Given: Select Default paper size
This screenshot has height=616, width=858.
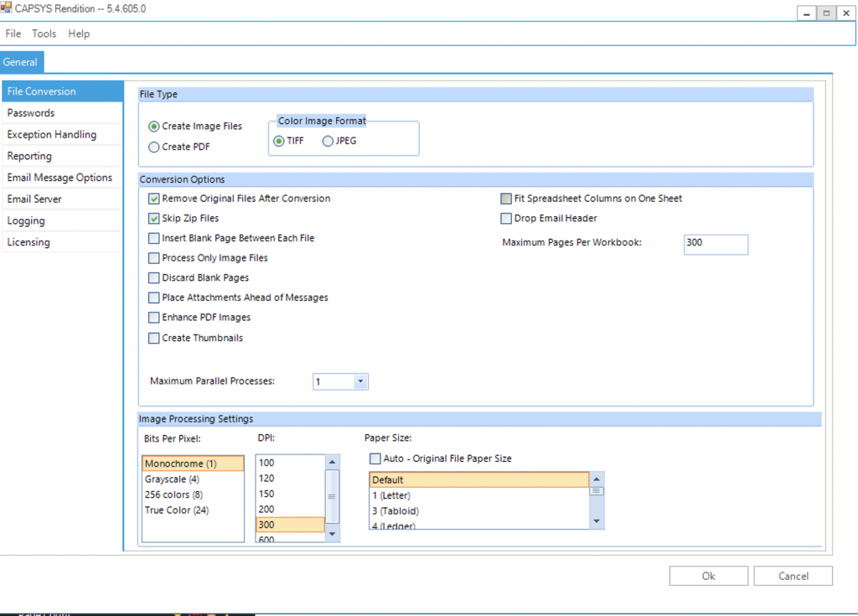Looking at the screenshot, I should (479, 479).
